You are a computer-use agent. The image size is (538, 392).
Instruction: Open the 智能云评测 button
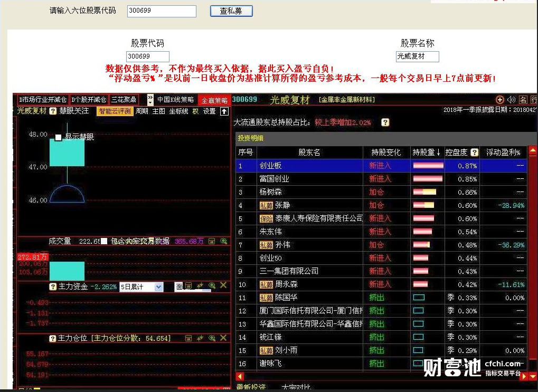tap(115, 111)
